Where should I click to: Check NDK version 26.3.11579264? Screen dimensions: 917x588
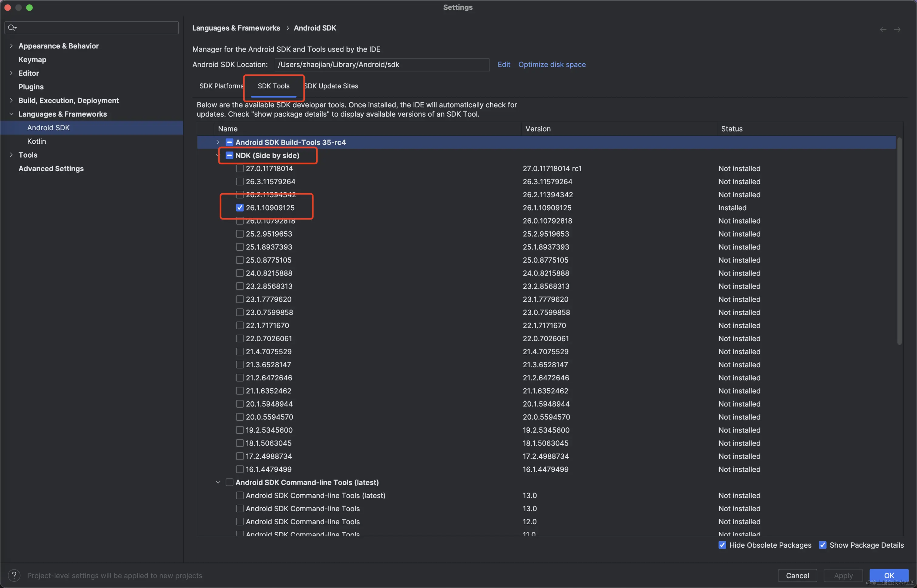click(x=240, y=182)
